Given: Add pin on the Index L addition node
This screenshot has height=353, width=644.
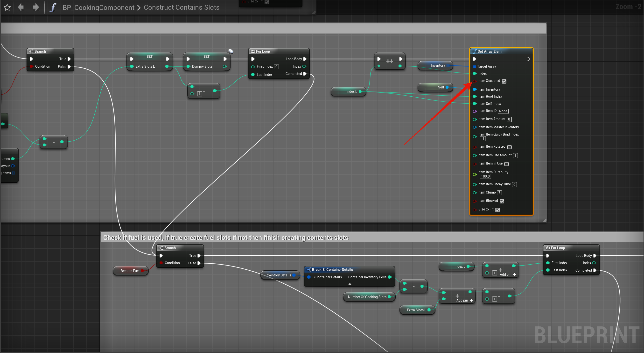Looking at the screenshot, I should pyautogui.click(x=508, y=274).
